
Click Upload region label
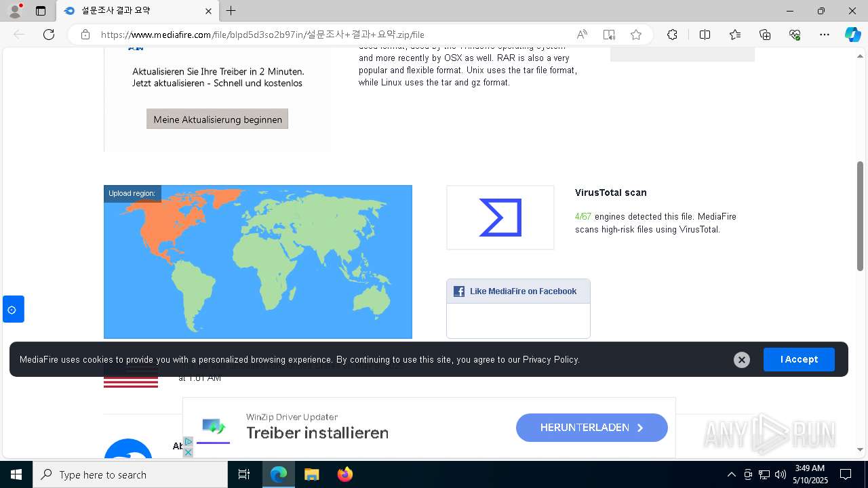132,193
